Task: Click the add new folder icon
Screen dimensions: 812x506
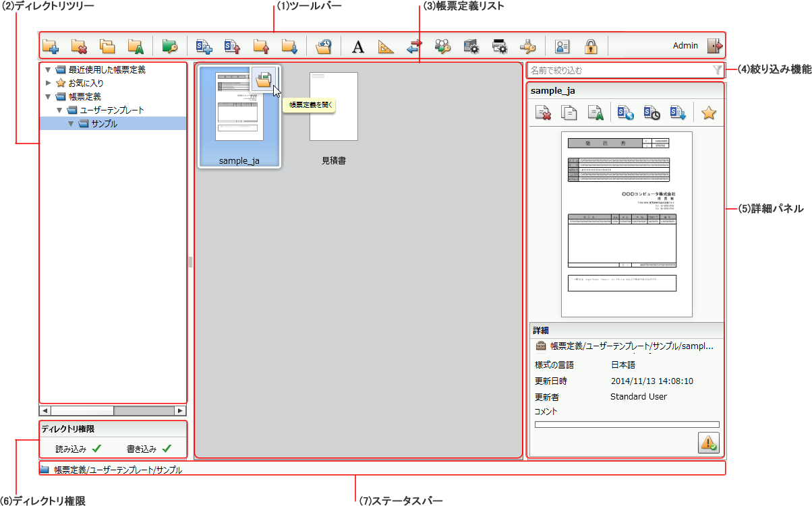Action: (51, 46)
